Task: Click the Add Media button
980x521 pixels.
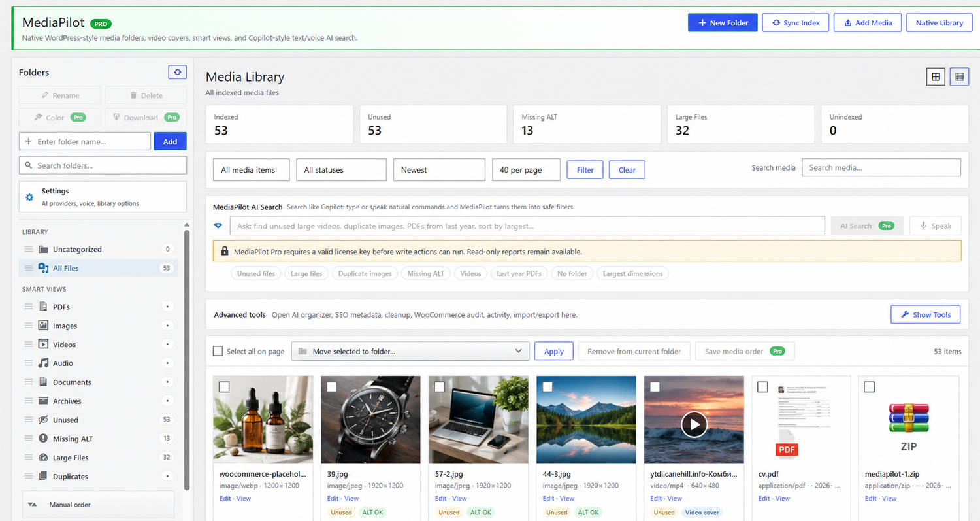Action: pos(868,22)
